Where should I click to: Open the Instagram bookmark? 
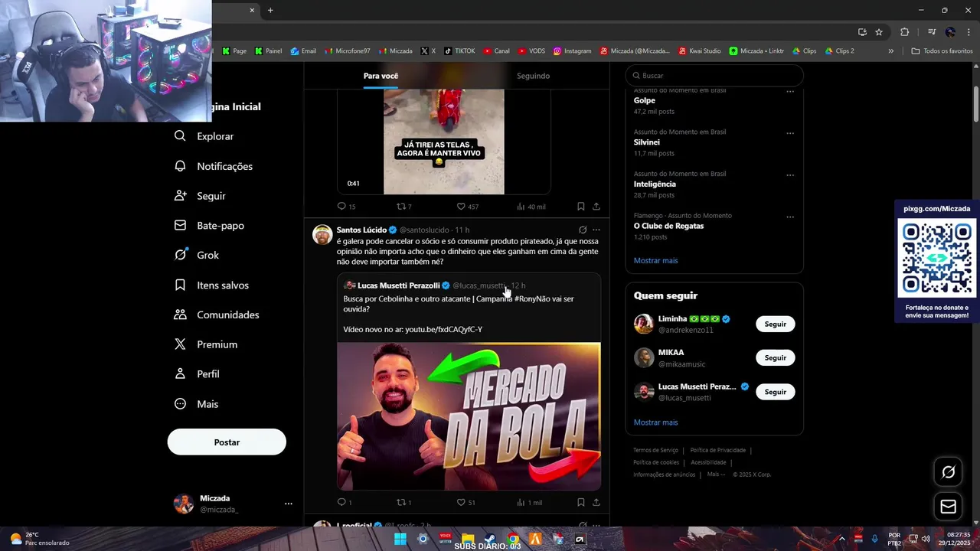(x=572, y=51)
